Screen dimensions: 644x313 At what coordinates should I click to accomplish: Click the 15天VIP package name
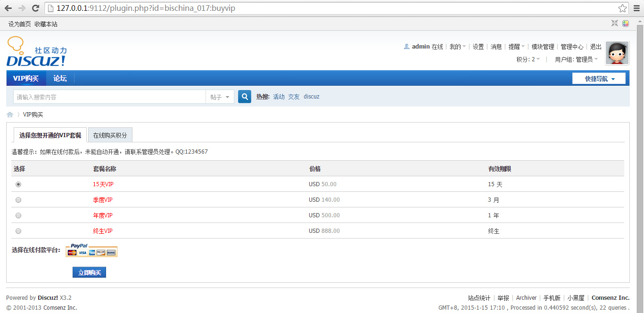(x=103, y=184)
